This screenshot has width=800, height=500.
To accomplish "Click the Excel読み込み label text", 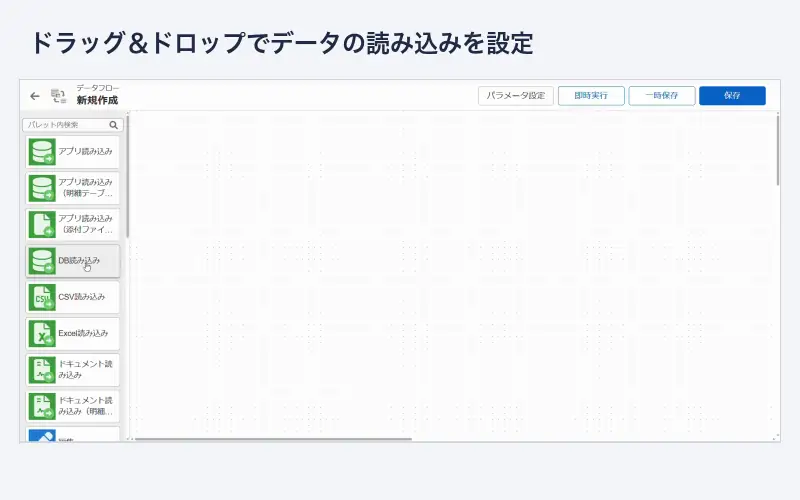I will (83, 333).
